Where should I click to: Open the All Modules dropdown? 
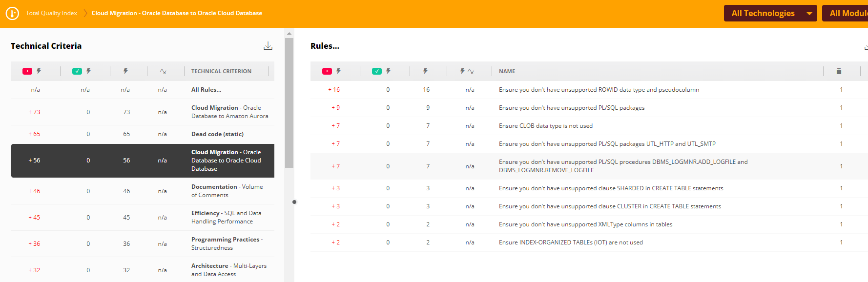[x=848, y=13]
